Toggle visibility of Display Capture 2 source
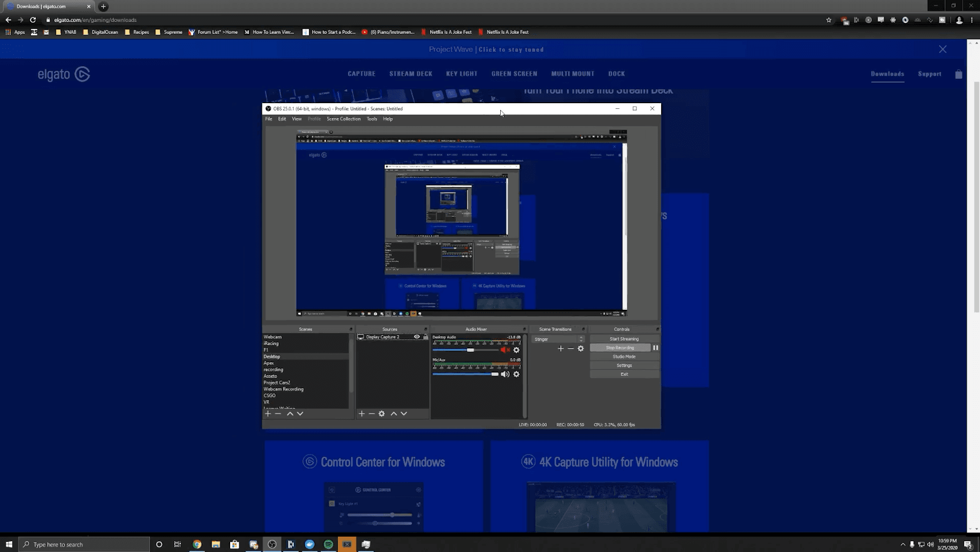 [x=417, y=337]
